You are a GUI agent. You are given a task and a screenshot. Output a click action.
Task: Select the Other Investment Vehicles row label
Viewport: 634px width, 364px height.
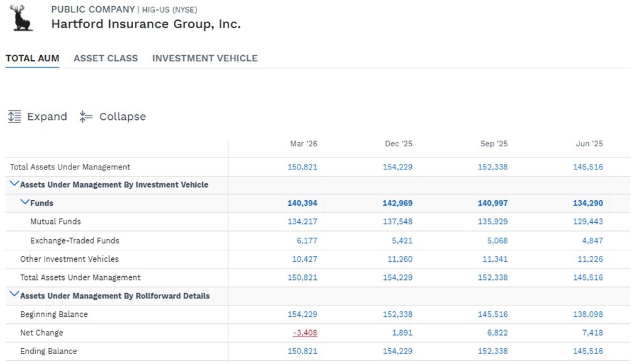point(70,259)
